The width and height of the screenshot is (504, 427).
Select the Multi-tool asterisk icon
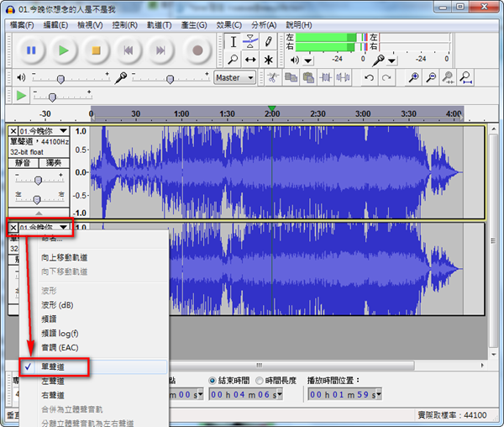pyautogui.click(x=269, y=60)
